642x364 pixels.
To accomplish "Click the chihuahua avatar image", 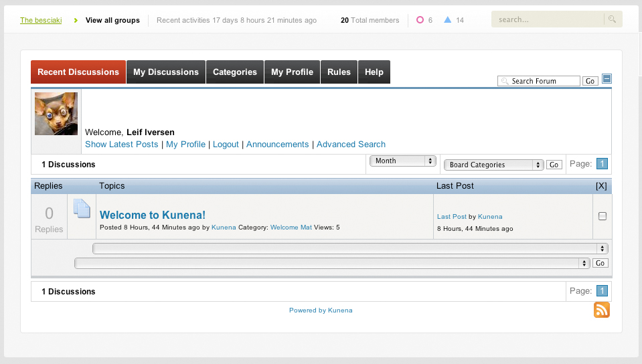I will tap(56, 114).
